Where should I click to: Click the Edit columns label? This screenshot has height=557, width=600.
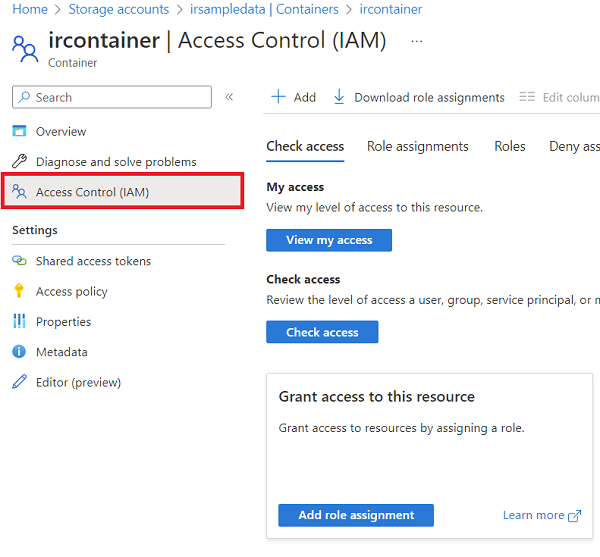click(x=571, y=98)
